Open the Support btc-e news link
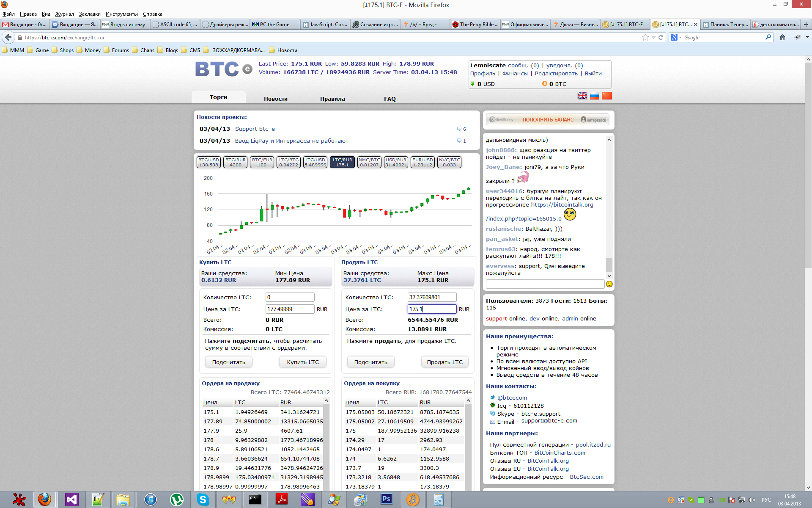Image resolution: width=812 pixels, height=508 pixels. click(255, 129)
